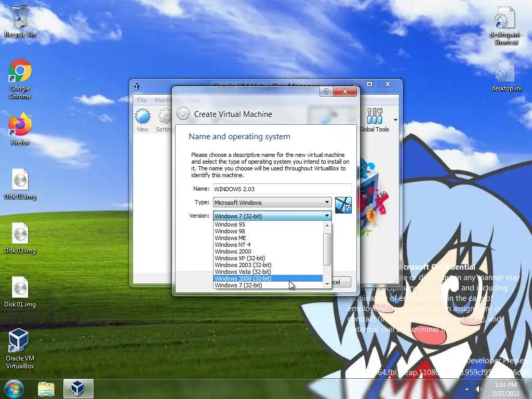532x399 pixels.
Task: Click the Settings toolbar button
Action: click(164, 120)
